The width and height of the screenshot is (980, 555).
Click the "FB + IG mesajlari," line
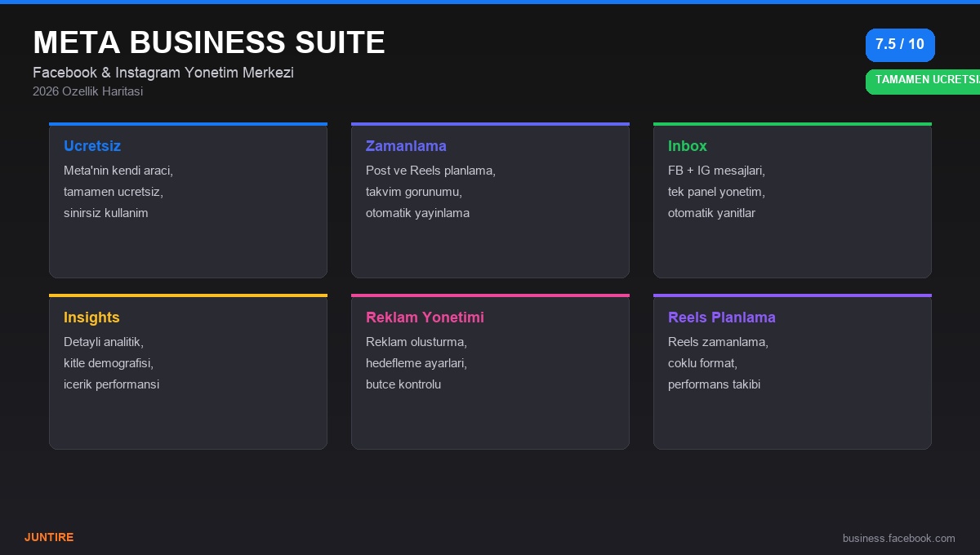[716, 171]
